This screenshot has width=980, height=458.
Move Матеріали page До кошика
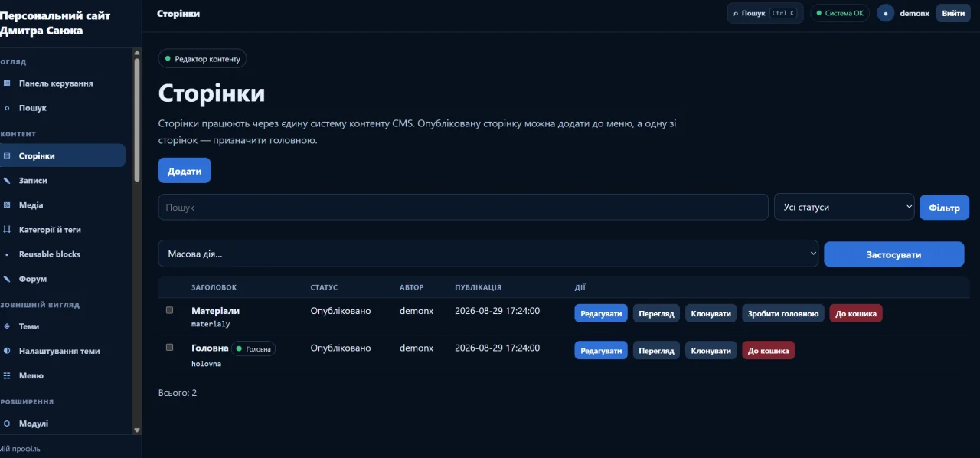tap(856, 313)
